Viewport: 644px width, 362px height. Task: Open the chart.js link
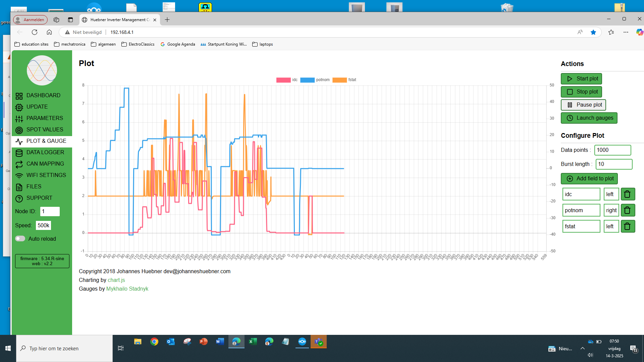(x=116, y=280)
